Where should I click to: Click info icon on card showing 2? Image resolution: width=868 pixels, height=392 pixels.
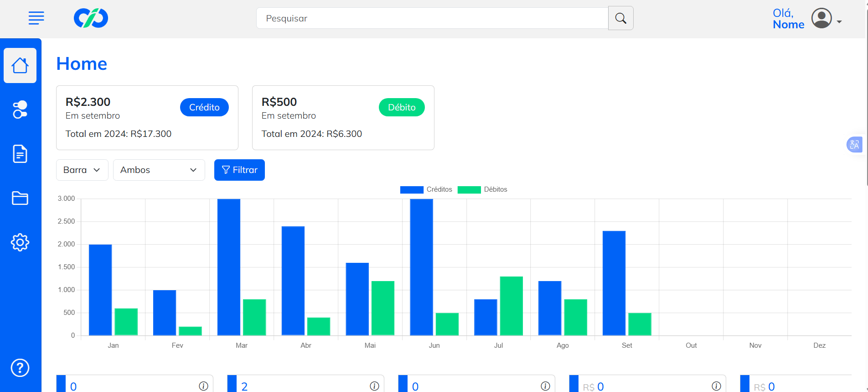(374, 386)
